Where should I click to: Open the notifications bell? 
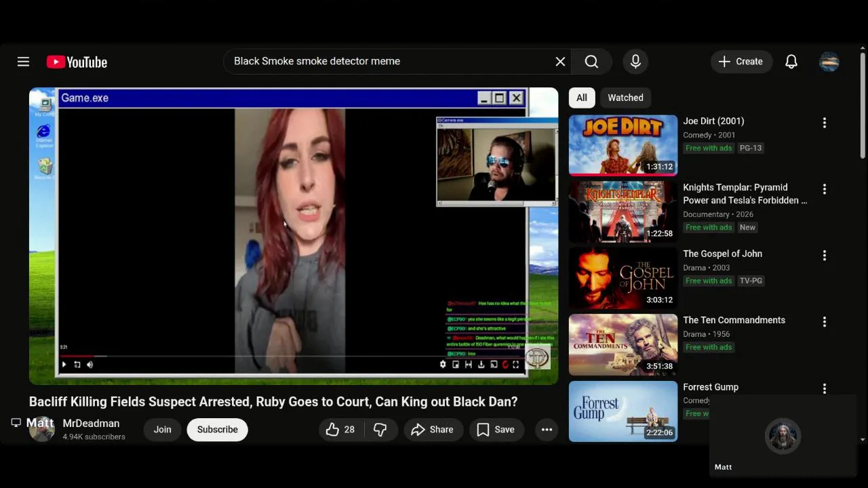click(x=791, y=62)
